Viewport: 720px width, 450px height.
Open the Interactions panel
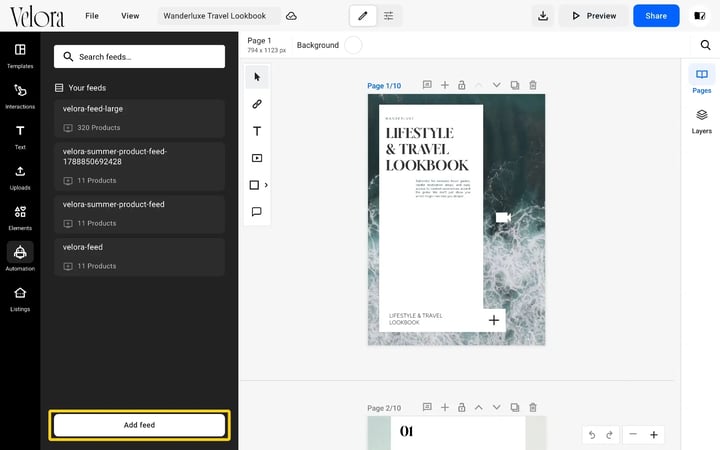[20, 96]
